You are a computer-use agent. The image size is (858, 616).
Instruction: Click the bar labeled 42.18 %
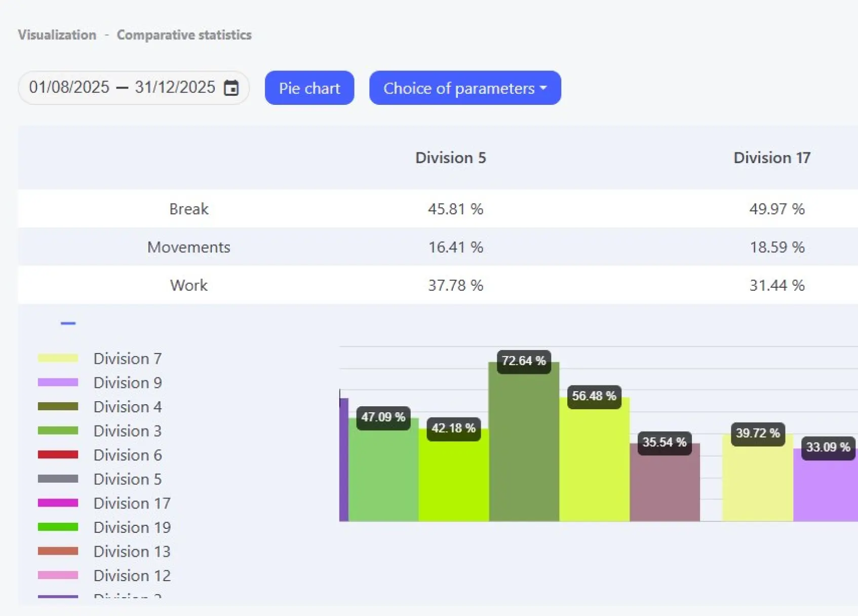tap(454, 475)
